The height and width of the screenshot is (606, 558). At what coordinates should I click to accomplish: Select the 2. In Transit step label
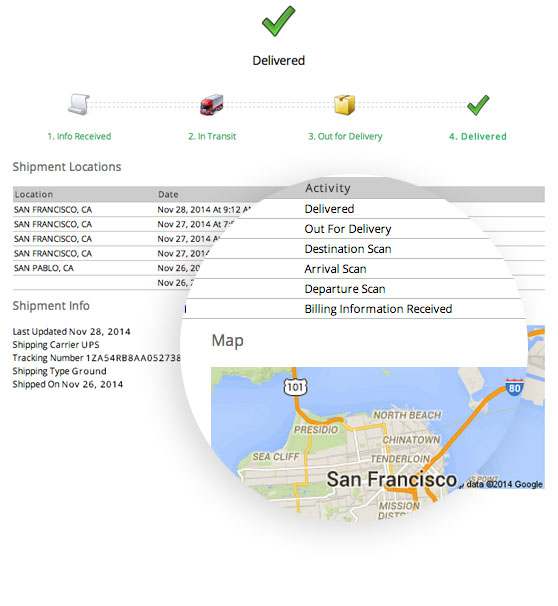click(212, 136)
